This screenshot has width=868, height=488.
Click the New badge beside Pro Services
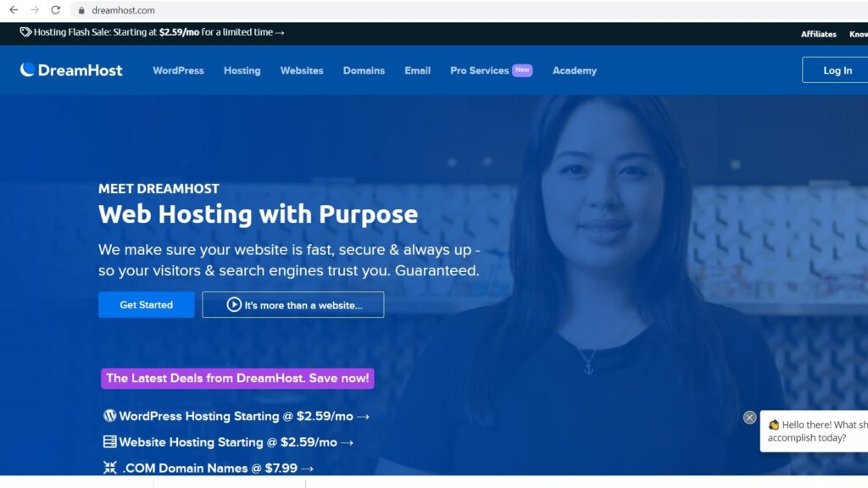[x=522, y=69]
